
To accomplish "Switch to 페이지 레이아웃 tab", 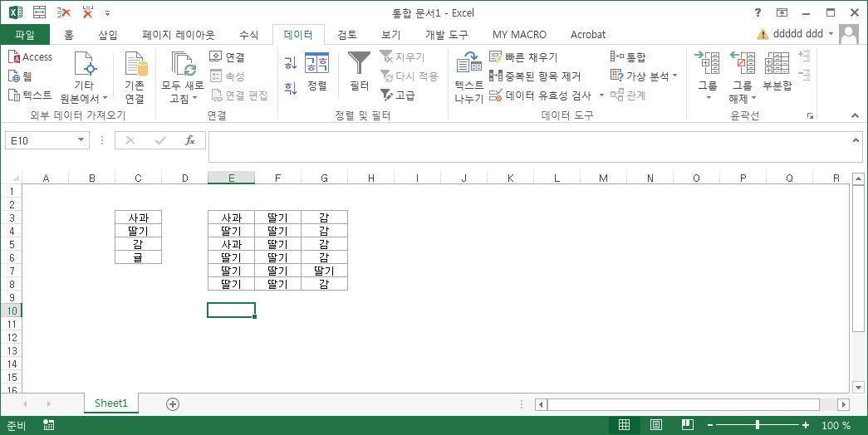I will [179, 34].
